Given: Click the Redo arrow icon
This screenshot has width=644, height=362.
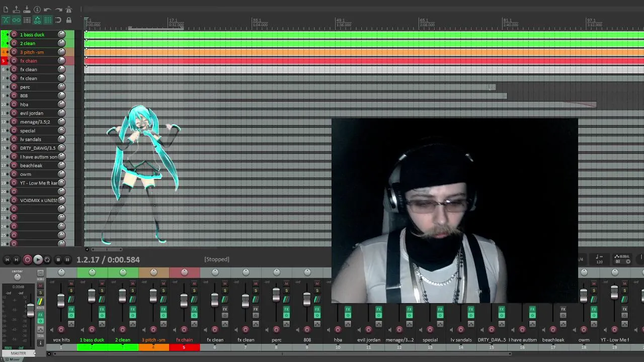Looking at the screenshot, I should (58, 10).
